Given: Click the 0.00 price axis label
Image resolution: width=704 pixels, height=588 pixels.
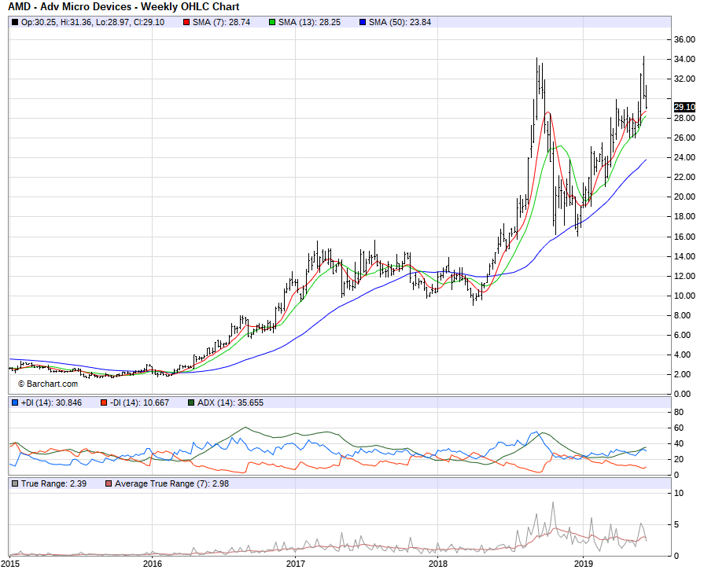Looking at the screenshot, I should (683, 394).
